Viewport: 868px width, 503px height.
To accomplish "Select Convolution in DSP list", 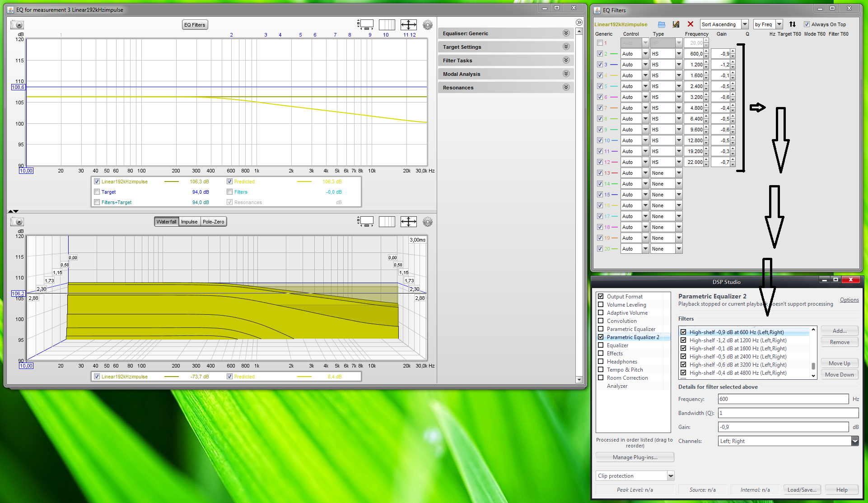I will pyautogui.click(x=622, y=321).
